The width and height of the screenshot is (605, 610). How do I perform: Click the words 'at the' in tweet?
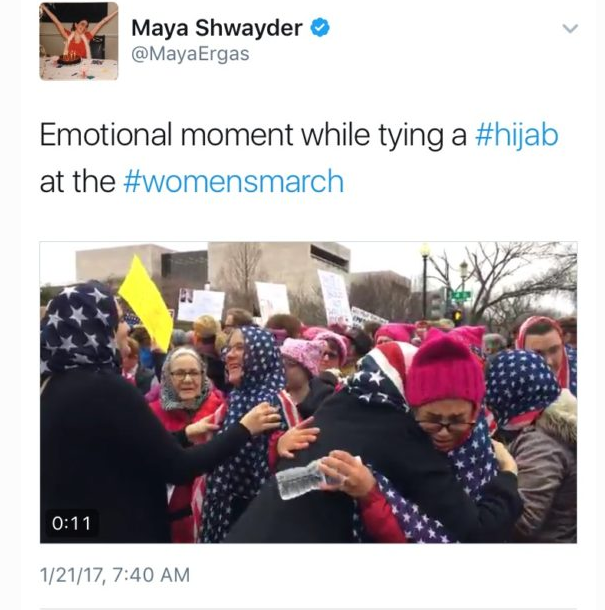pyautogui.click(x=77, y=182)
